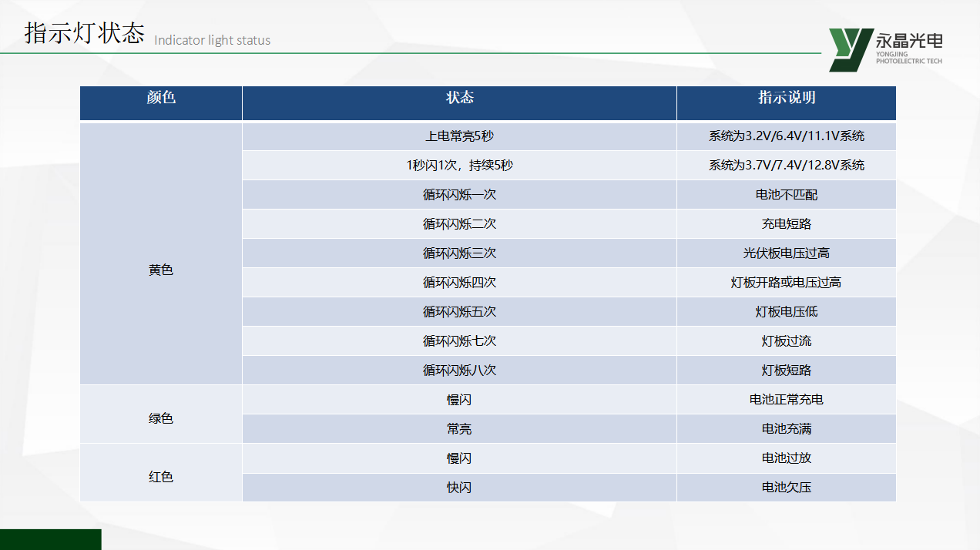Select the 红色 color cell

[x=161, y=473]
